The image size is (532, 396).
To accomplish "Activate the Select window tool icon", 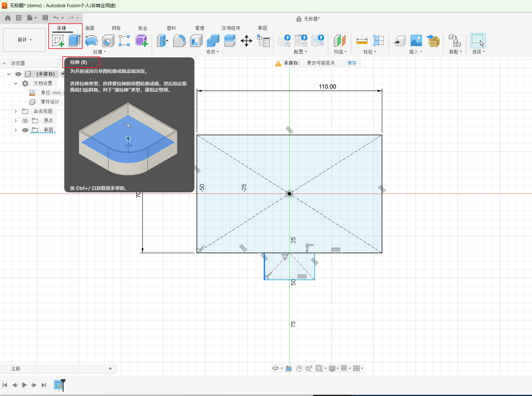I will pos(478,41).
